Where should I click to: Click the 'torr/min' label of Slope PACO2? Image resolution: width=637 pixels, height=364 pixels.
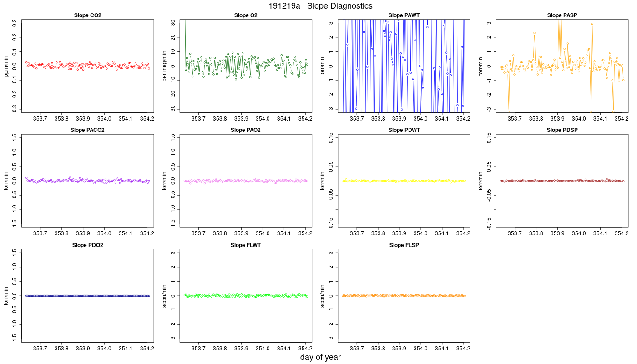[x=6, y=181]
